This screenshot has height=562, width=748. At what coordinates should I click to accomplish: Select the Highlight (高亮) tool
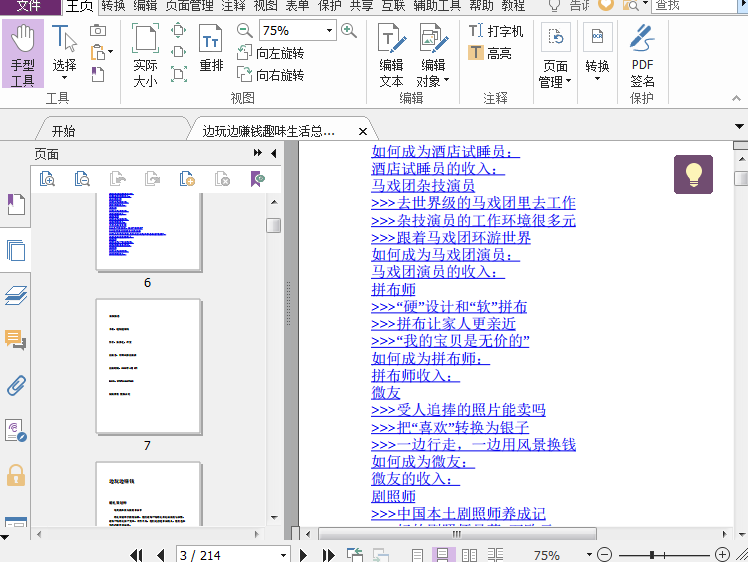point(490,53)
